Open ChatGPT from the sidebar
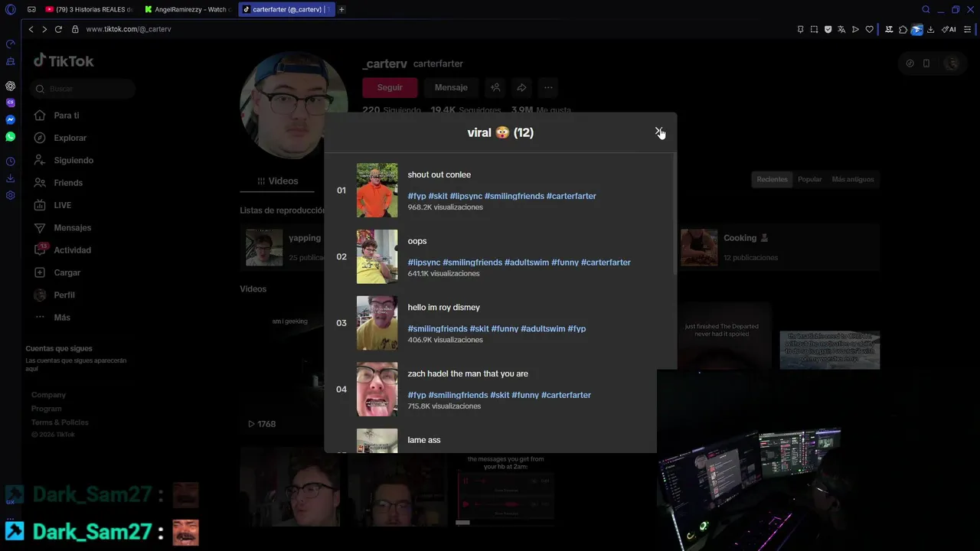Viewport: 980px width, 551px height. coord(11,86)
